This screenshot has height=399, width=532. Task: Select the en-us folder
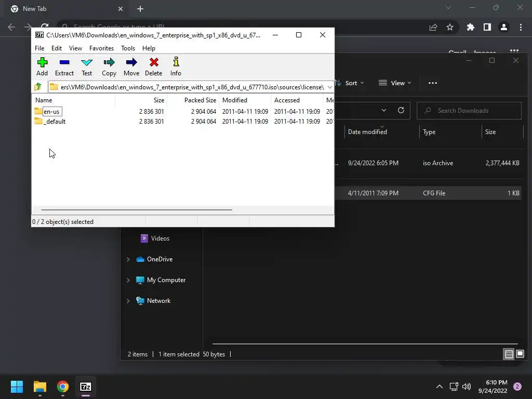(x=47, y=112)
